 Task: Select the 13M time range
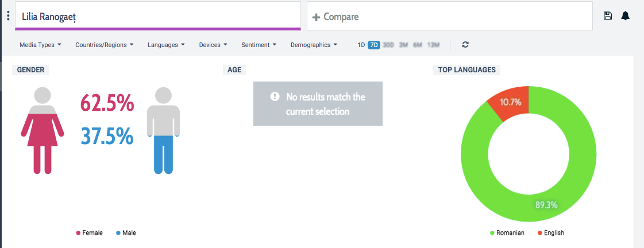pos(433,45)
